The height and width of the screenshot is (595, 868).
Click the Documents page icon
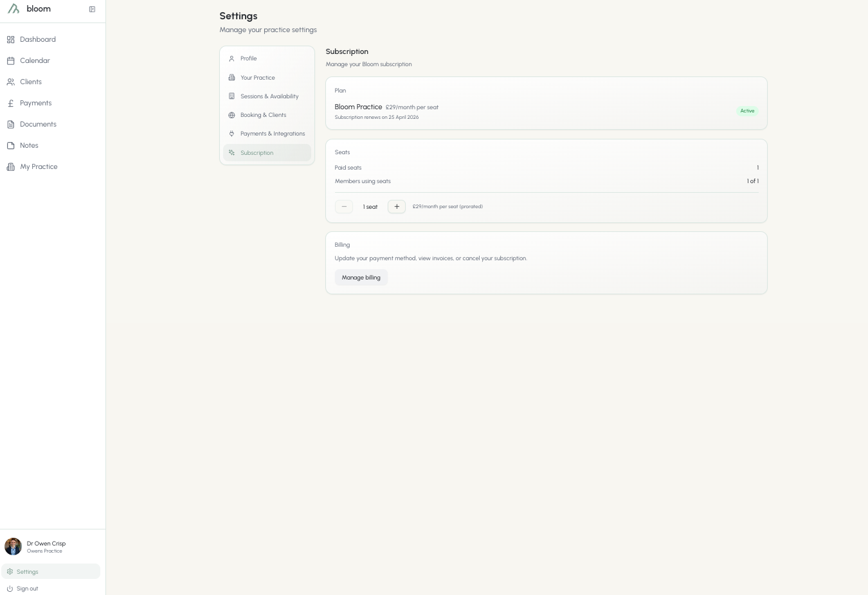(11, 125)
